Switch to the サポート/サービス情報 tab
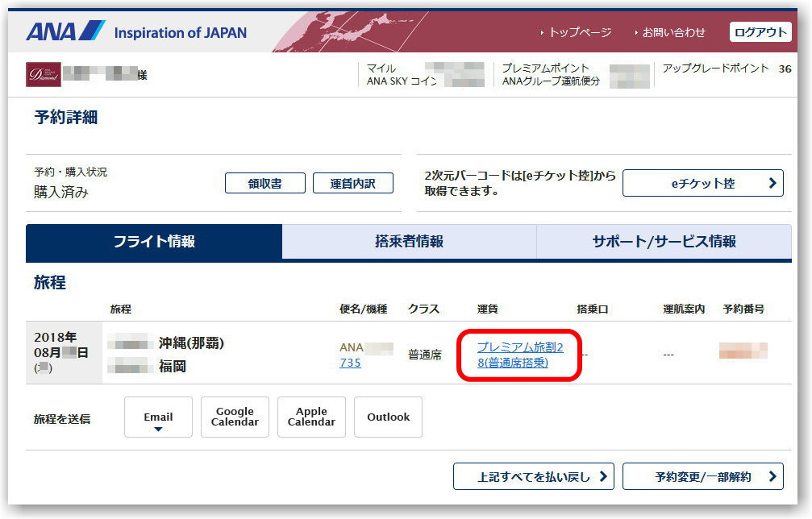Screen dimensions: 812x519 point(664,242)
